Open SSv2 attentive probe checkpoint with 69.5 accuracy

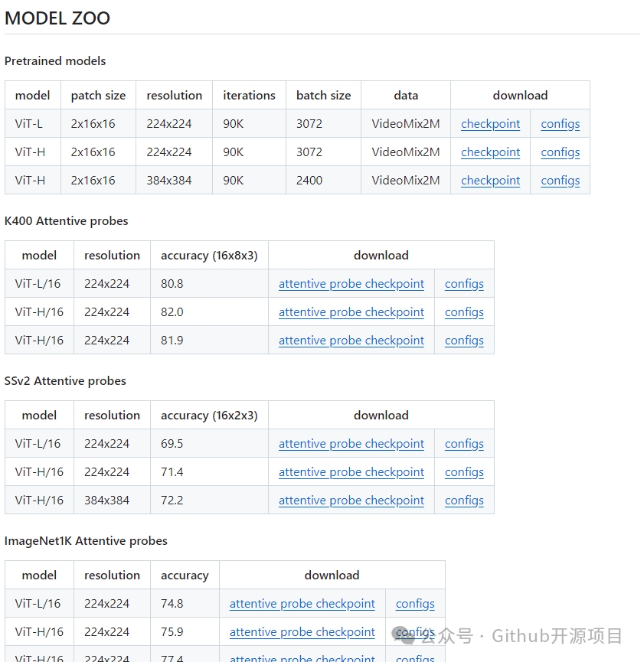351,444
